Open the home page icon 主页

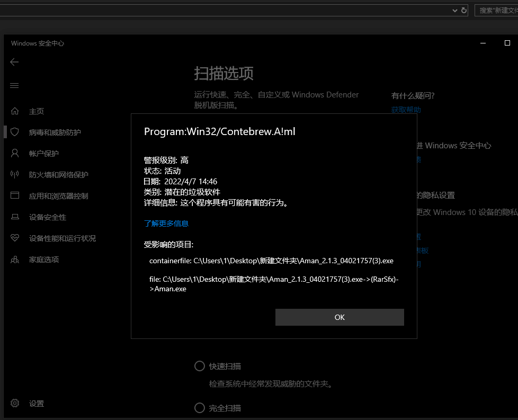click(15, 111)
